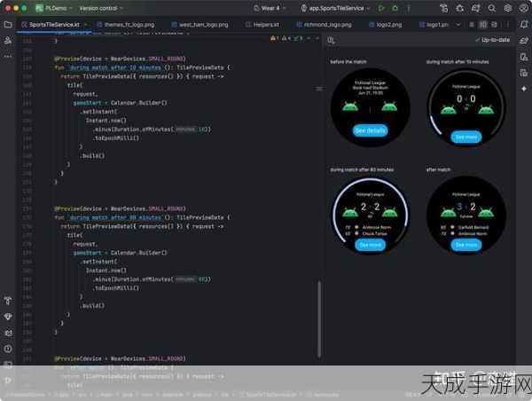Screen dimensions: 532x401
Task: Switch to Helpers.kt tab
Action: tap(262, 25)
